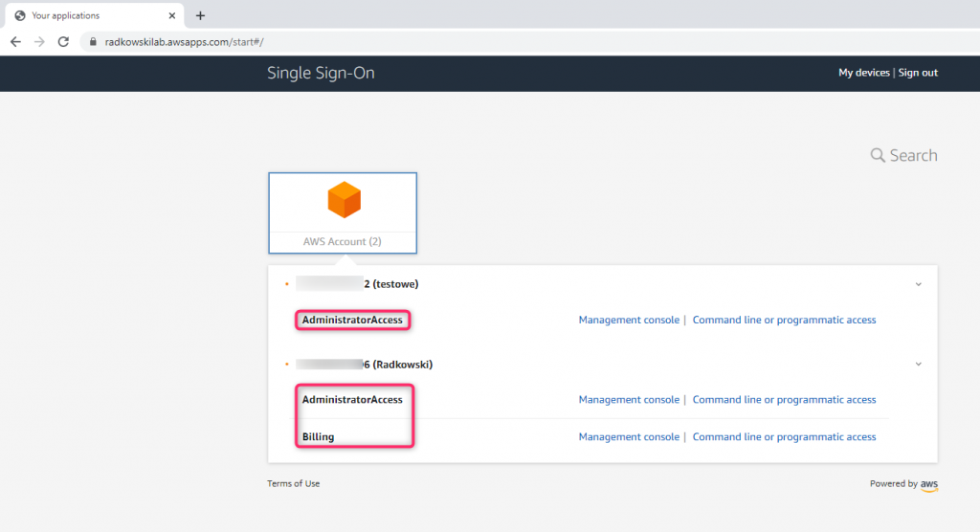This screenshot has width=980, height=532.
Task: Collapse the testowe account chevron
Action: [x=918, y=284]
